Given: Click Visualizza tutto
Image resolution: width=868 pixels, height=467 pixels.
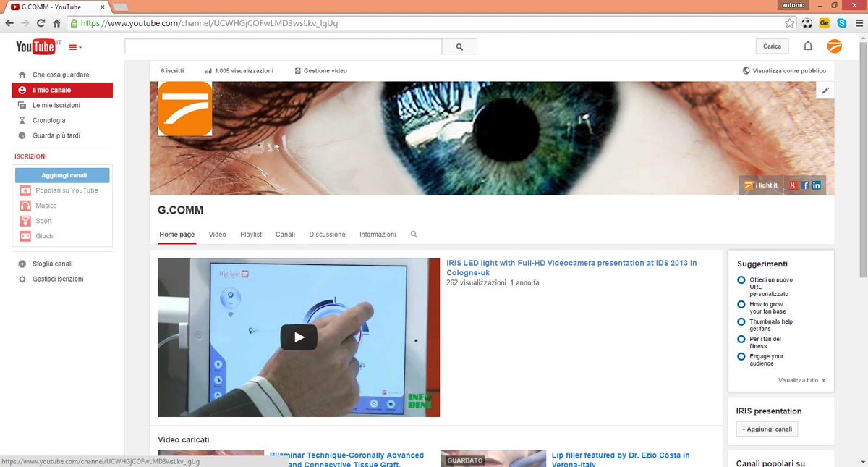Looking at the screenshot, I should pyautogui.click(x=801, y=380).
